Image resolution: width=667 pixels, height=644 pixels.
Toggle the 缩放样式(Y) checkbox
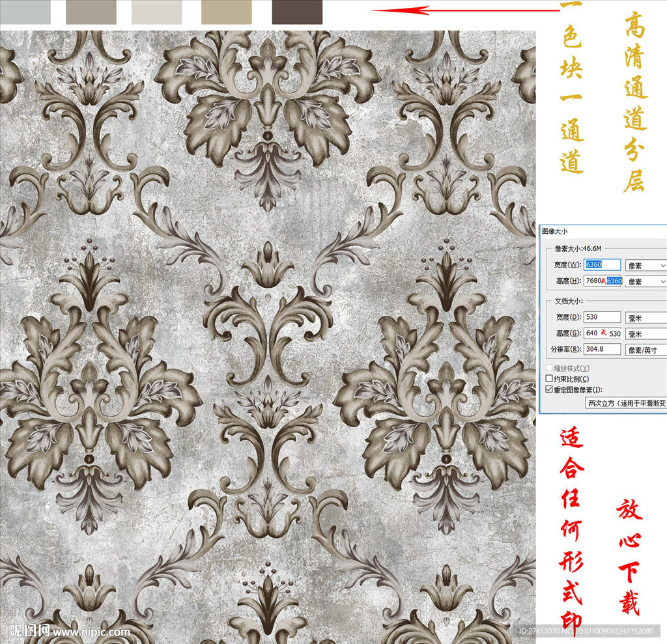point(549,368)
